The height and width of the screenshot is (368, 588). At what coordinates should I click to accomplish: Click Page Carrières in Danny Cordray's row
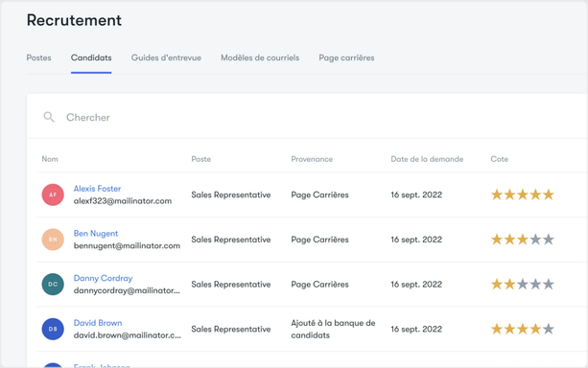tap(319, 285)
